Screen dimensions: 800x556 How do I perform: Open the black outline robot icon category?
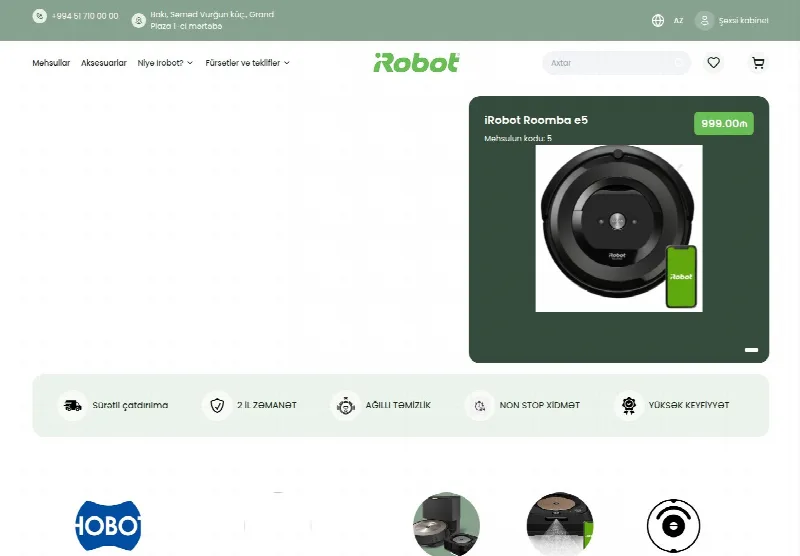(673, 525)
